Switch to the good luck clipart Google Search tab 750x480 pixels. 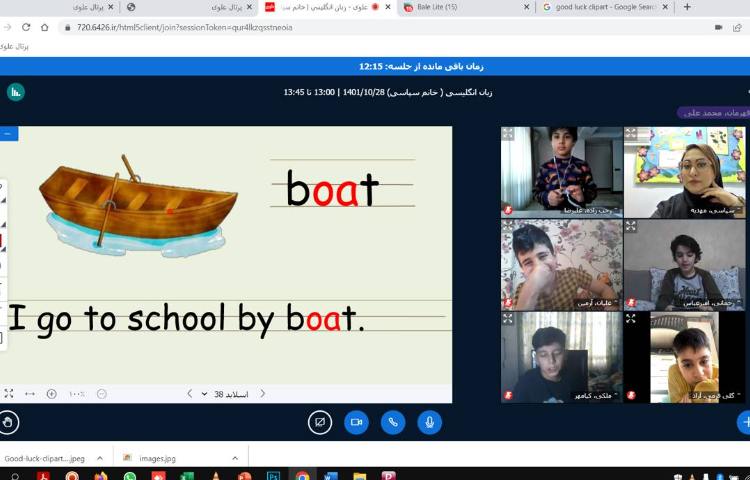pos(605,7)
